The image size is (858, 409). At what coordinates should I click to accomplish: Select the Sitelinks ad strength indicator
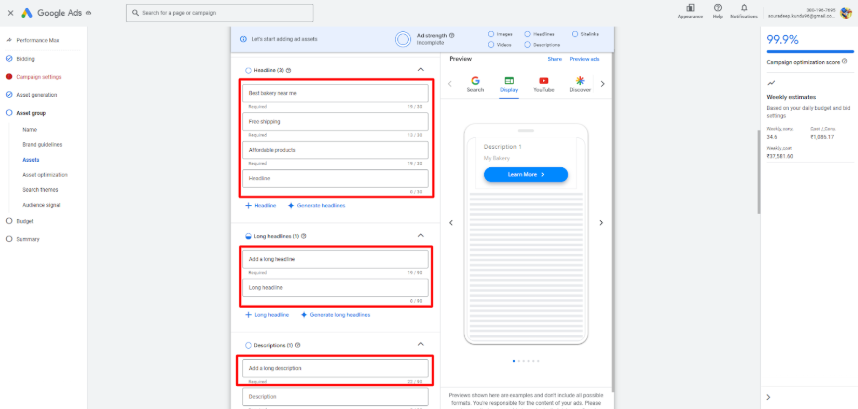click(575, 34)
